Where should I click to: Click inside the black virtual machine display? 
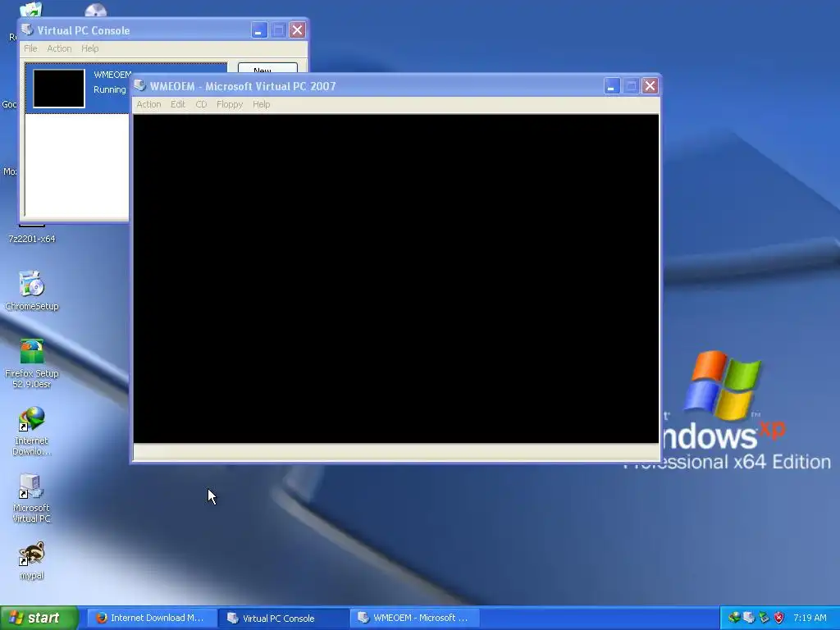click(396, 279)
